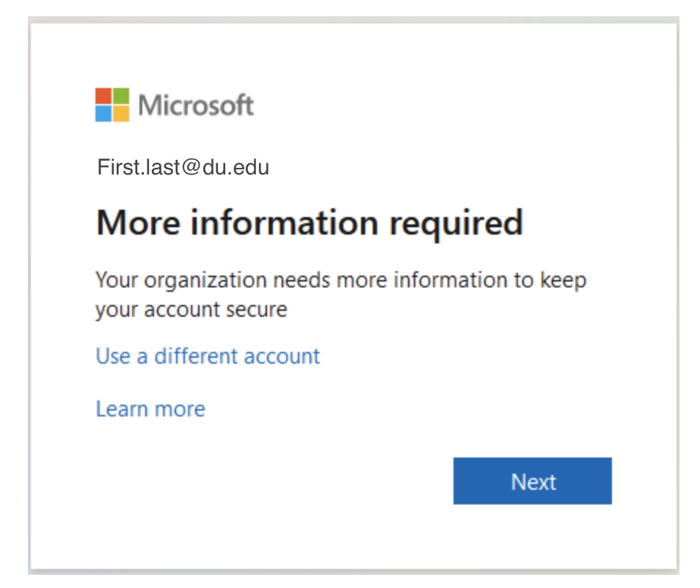Image resolution: width=700 pixels, height=588 pixels.
Task: Click the word More in the heading
Action: click(138, 222)
